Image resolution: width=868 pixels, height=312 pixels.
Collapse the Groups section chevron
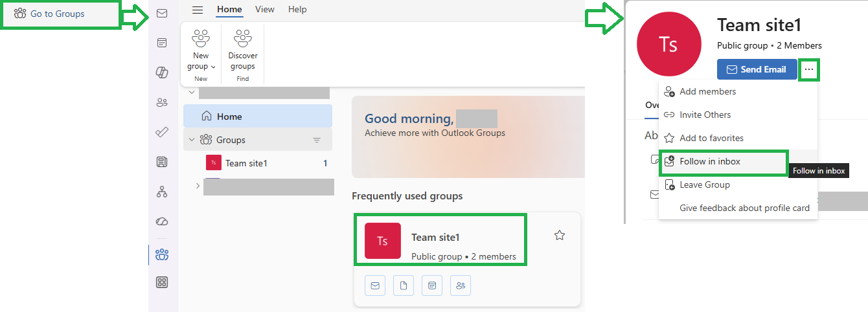[192, 140]
